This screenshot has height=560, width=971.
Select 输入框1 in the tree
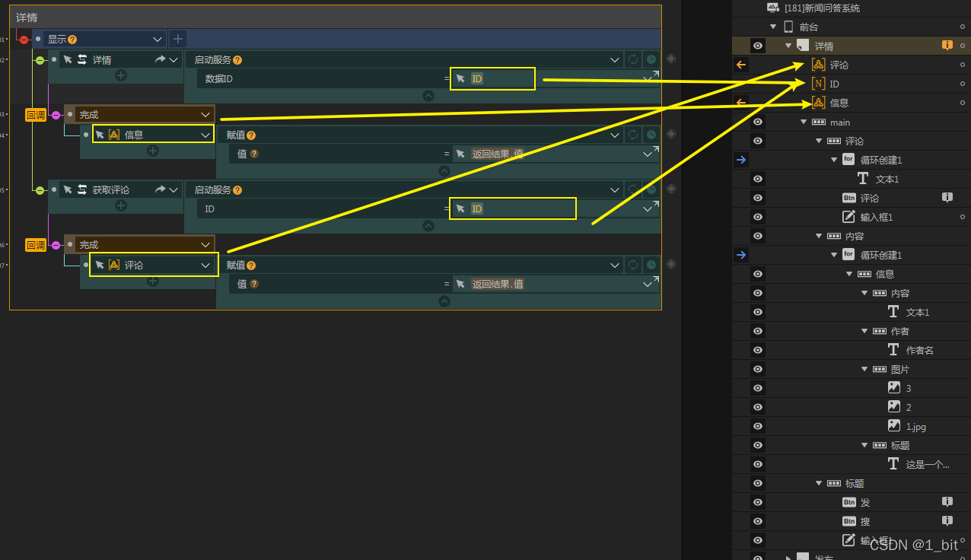[877, 217]
